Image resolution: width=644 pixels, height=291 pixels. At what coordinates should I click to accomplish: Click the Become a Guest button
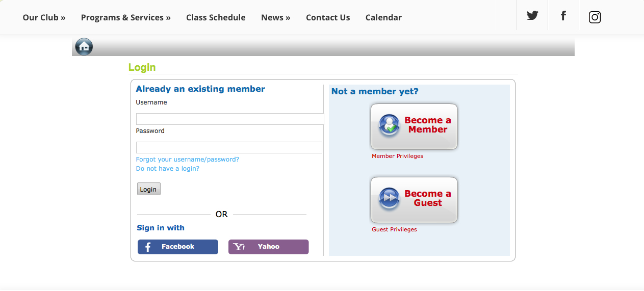click(414, 199)
